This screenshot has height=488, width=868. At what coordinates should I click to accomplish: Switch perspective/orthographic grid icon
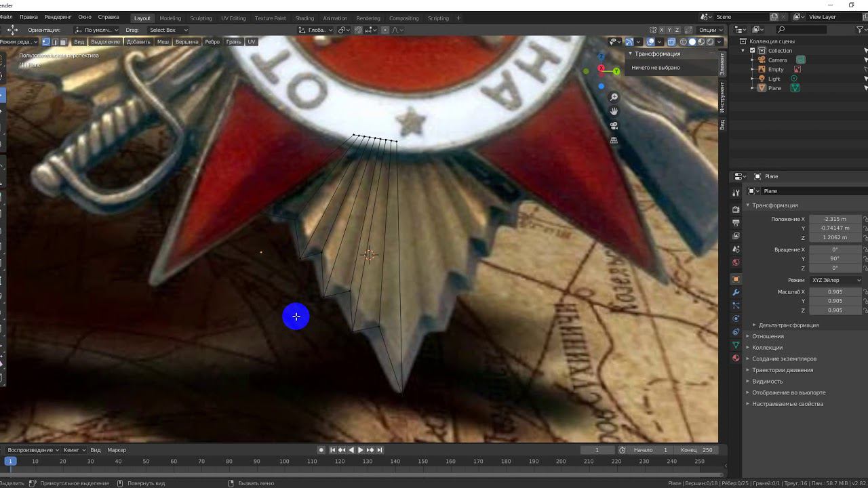click(614, 140)
